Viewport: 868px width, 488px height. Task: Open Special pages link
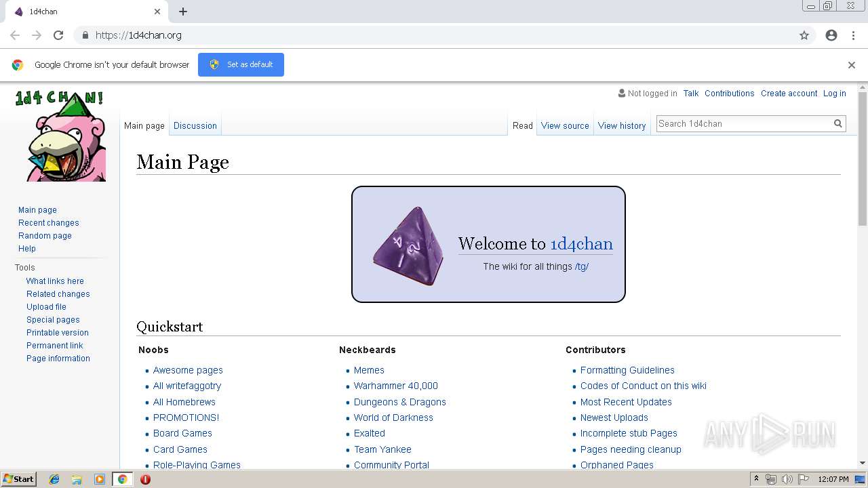[53, 320]
